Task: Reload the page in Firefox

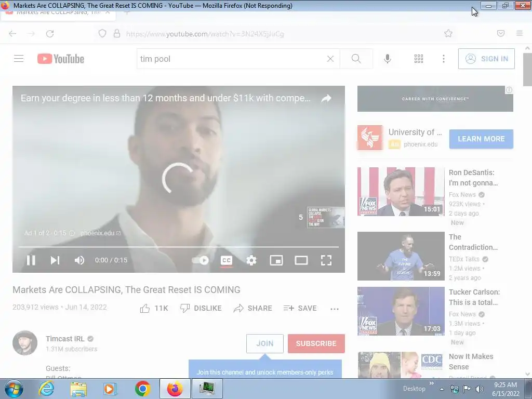Action: click(50, 33)
